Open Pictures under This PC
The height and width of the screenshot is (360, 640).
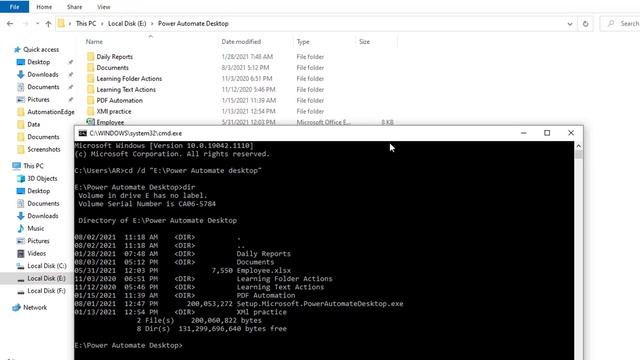[38, 241]
